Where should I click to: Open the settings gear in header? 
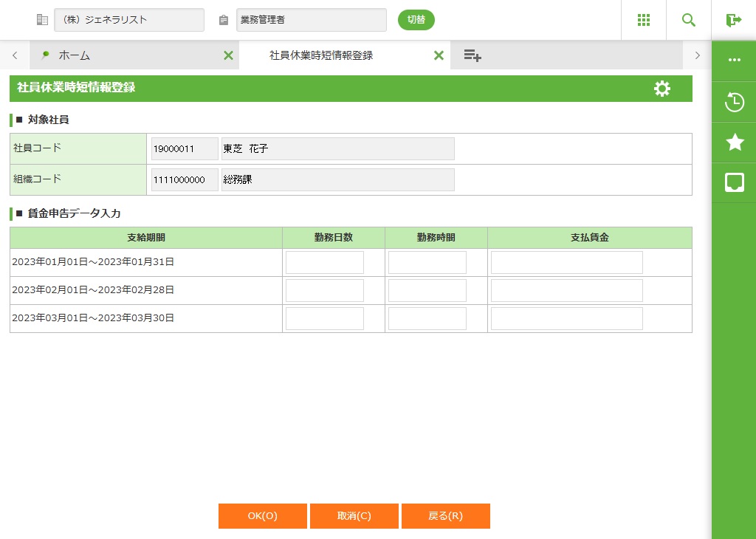pyautogui.click(x=661, y=89)
